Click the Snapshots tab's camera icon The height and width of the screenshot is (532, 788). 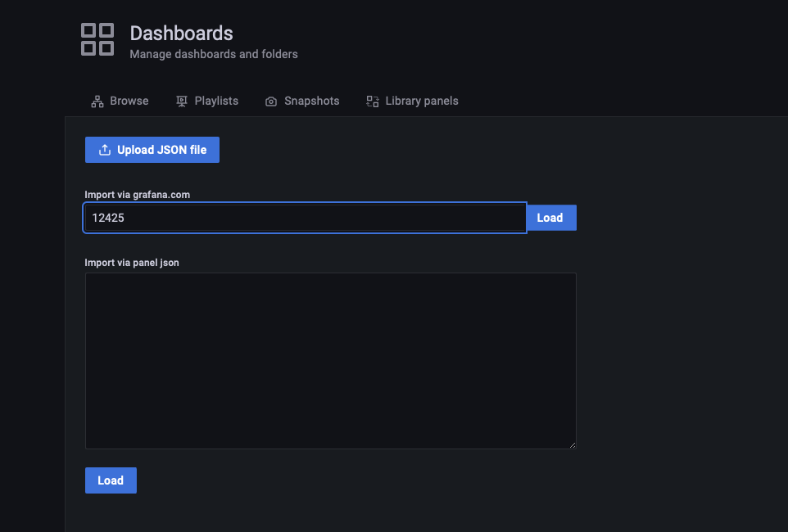(x=271, y=101)
